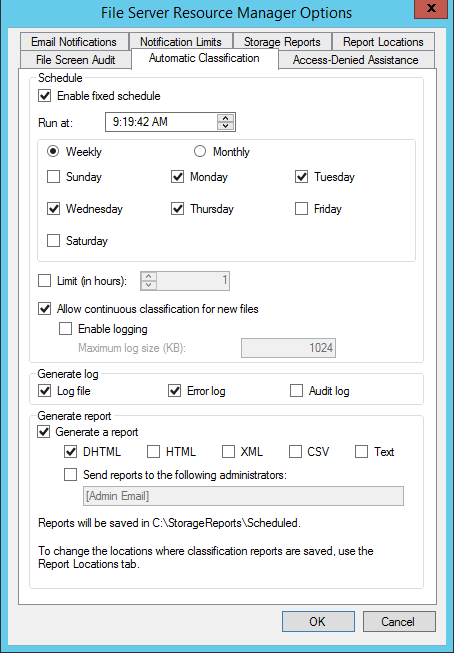Select the Monthly radio option
The image size is (454, 653).
[x=200, y=151]
